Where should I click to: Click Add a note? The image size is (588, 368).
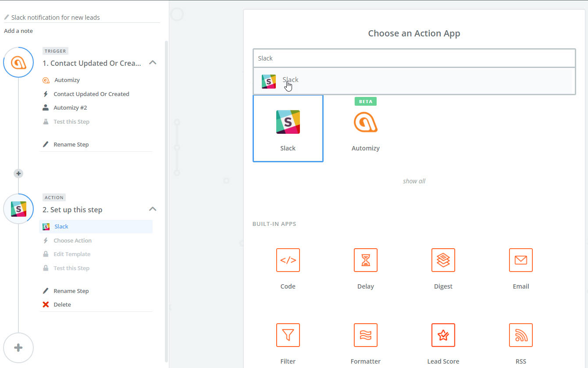18,31
